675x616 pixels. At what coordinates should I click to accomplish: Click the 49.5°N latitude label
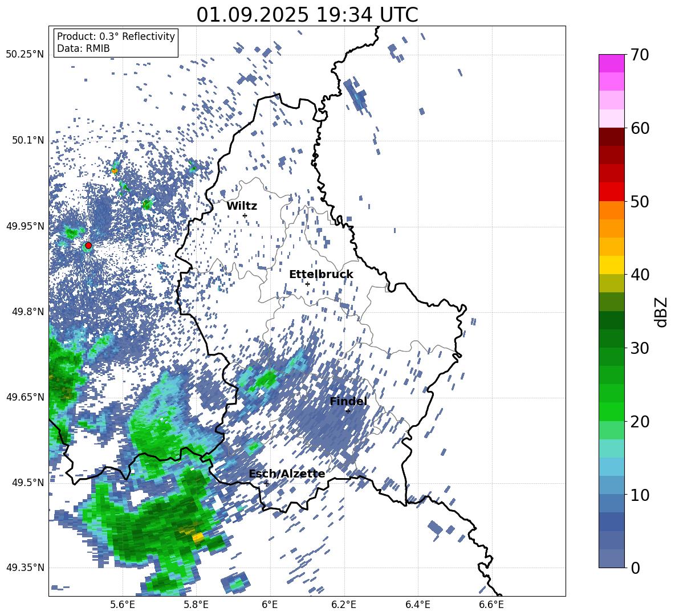(29, 482)
